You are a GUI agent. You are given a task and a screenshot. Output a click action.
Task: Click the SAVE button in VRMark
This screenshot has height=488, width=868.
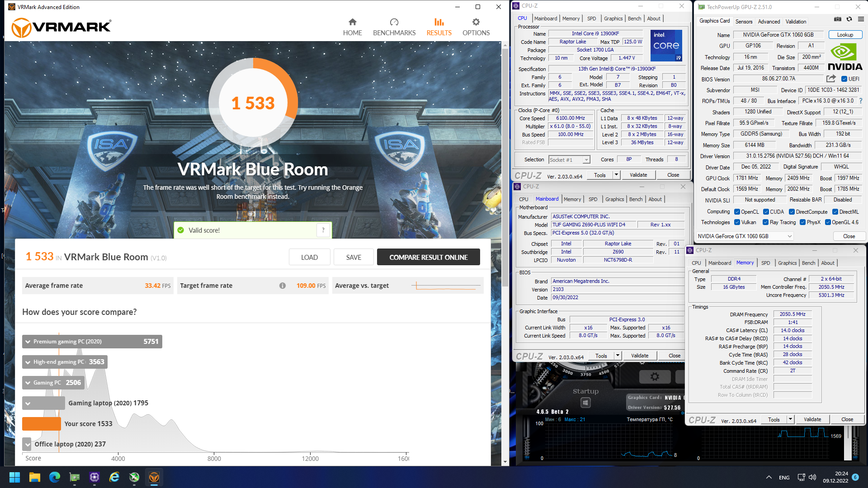[x=354, y=257]
